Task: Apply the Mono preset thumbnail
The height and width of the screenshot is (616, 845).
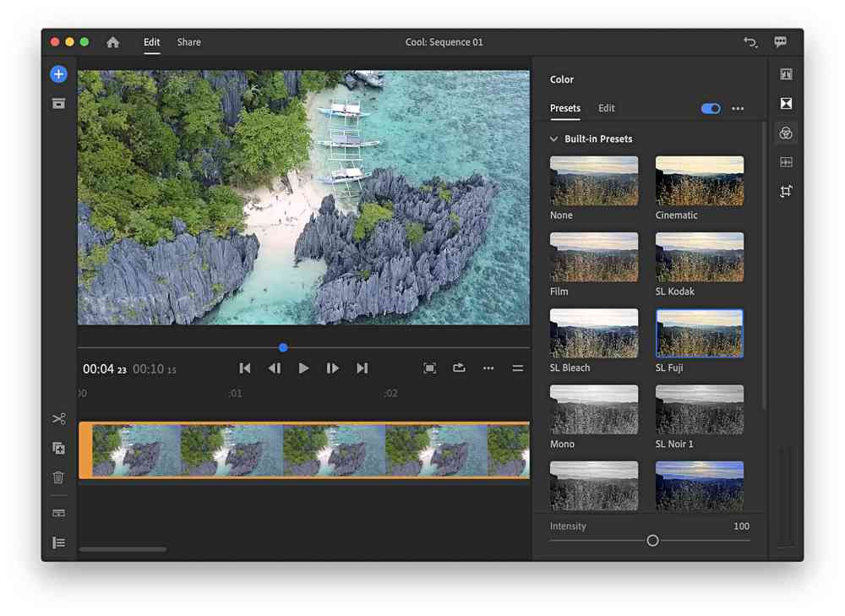Action: pyautogui.click(x=594, y=410)
